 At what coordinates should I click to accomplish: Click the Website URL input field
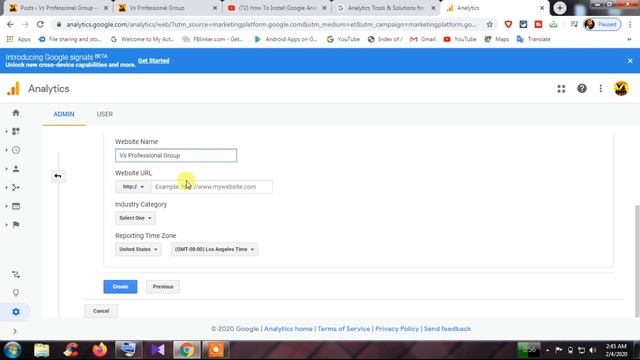(x=212, y=187)
